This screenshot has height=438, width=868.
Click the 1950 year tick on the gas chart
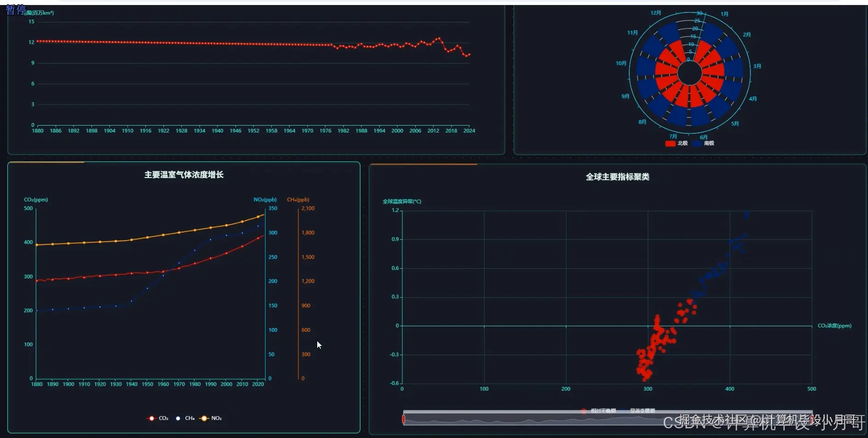point(148,384)
